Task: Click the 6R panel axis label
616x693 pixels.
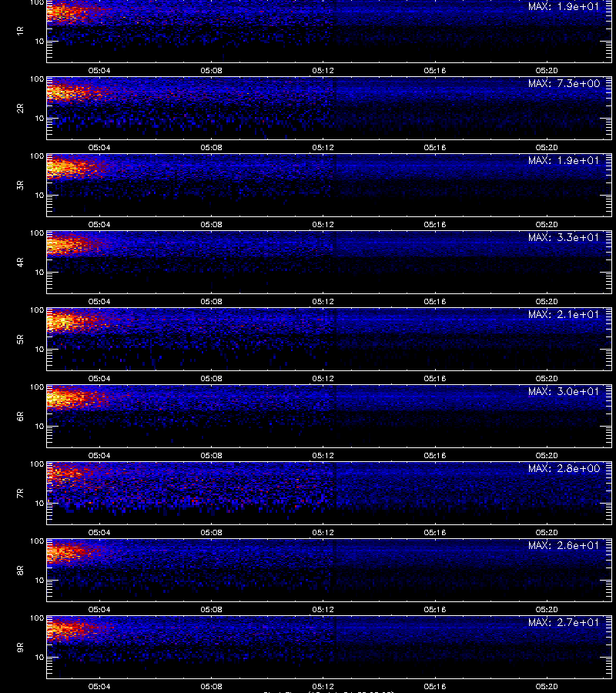Action: tap(20, 416)
